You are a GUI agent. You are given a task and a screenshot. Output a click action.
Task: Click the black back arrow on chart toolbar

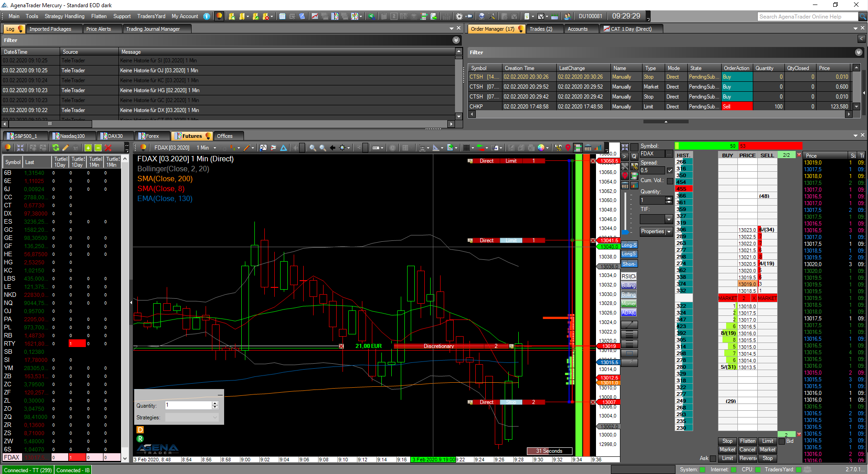333,148
